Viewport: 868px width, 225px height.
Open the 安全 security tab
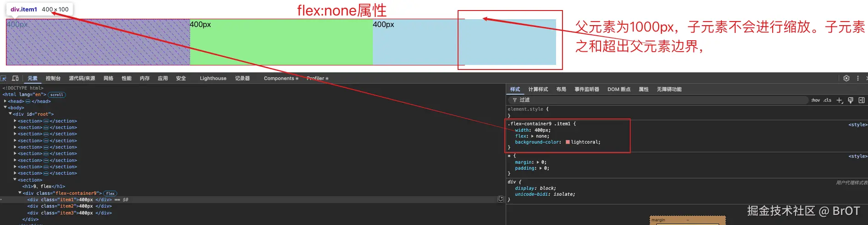181,79
